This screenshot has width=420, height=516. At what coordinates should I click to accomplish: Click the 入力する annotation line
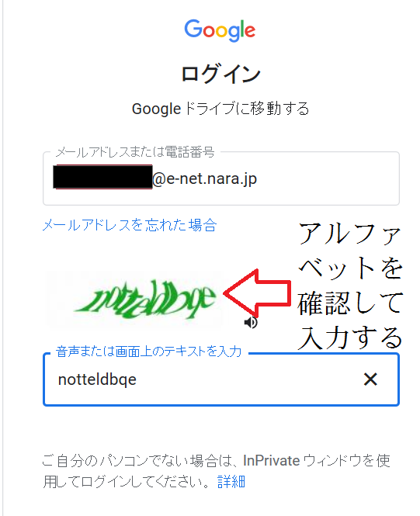(351, 338)
